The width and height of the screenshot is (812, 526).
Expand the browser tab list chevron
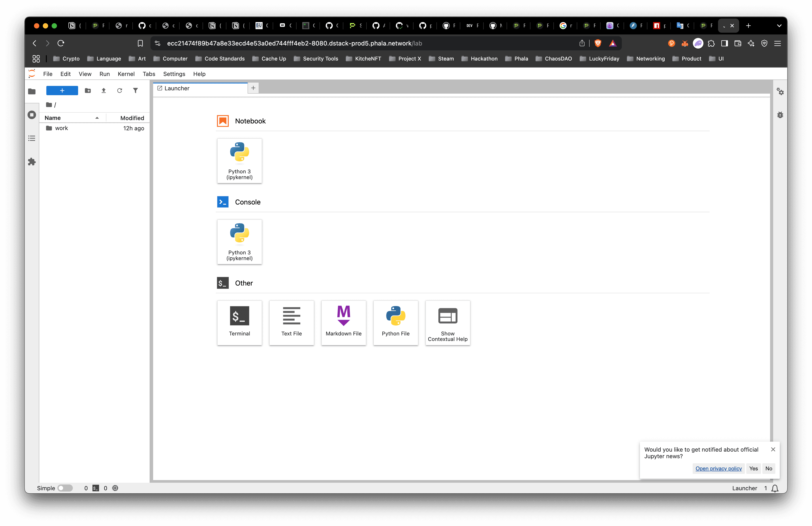pos(779,26)
